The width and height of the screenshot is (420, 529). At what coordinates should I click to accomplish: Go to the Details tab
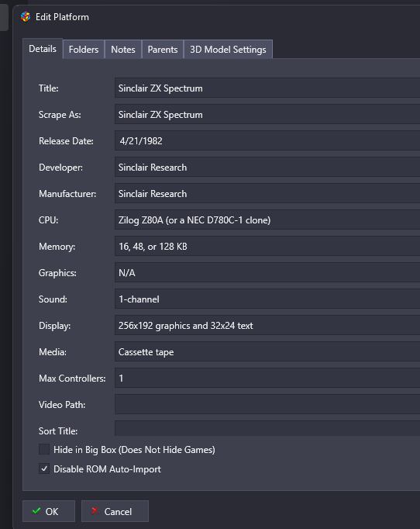[43, 49]
